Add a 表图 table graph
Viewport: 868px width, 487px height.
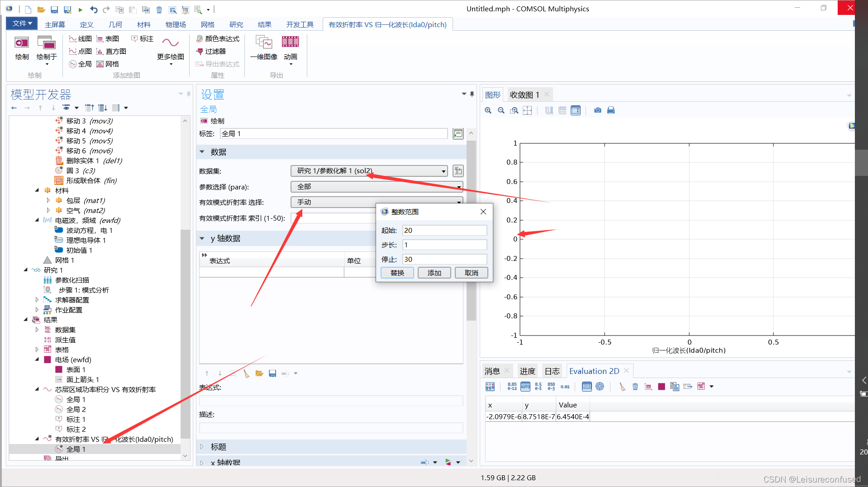[x=108, y=39]
